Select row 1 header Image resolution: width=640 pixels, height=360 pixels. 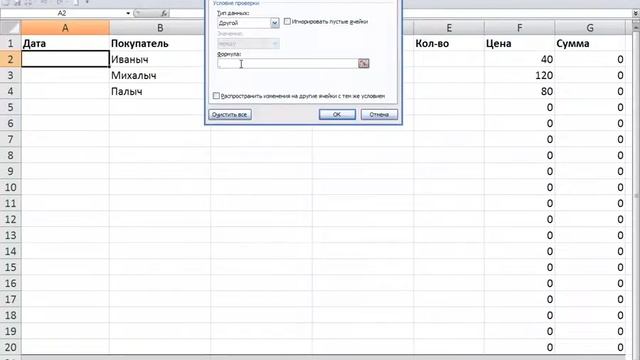(11, 43)
